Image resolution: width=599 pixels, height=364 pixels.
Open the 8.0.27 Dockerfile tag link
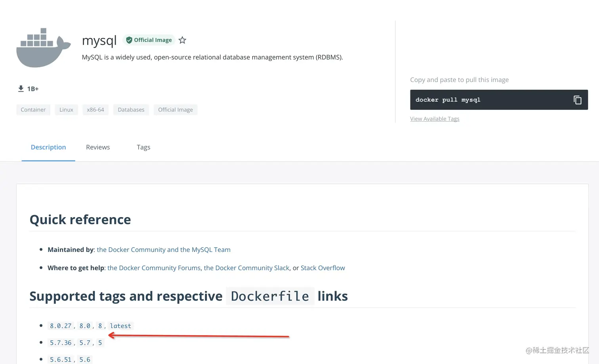(x=61, y=326)
